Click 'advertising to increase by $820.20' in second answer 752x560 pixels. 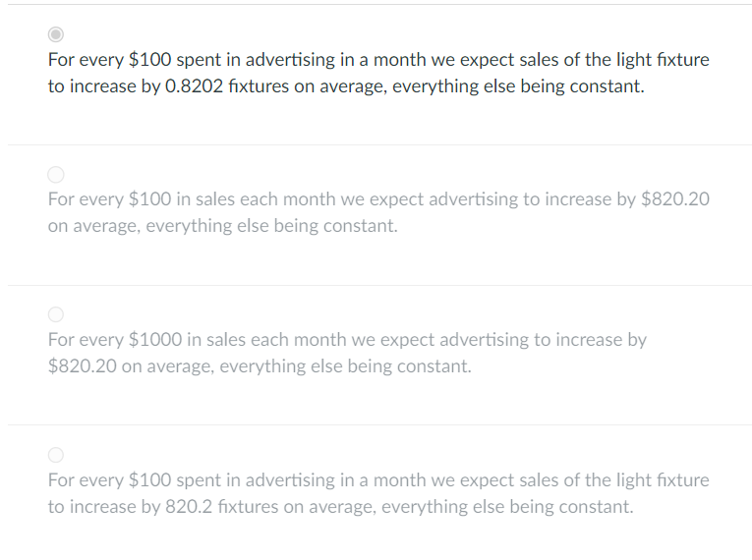tap(569, 199)
